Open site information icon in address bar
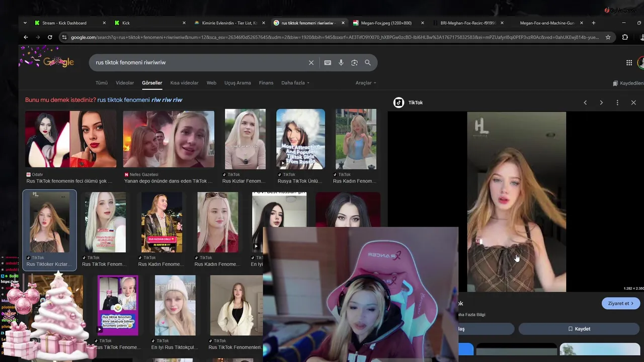Image resolution: width=644 pixels, height=362 pixels. click(x=64, y=37)
